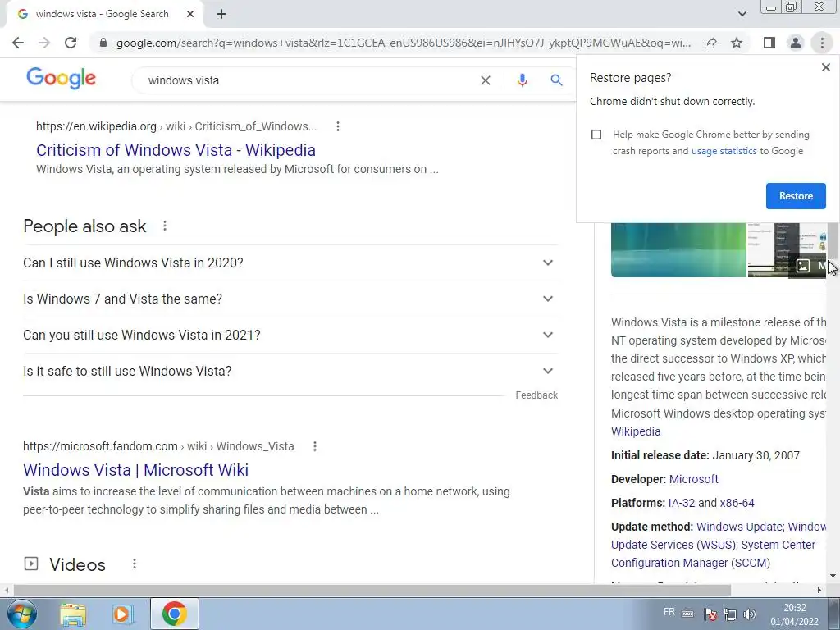Image resolution: width=840 pixels, height=630 pixels.
Task: Click the Chrome taskbar button
Action: pyautogui.click(x=174, y=614)
